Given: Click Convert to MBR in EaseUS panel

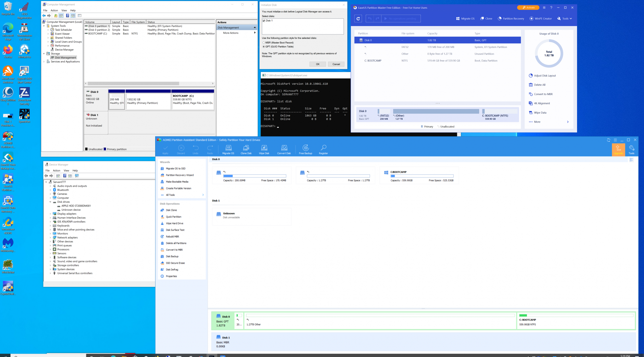Looking at the screenshot, I should point(541,94).
